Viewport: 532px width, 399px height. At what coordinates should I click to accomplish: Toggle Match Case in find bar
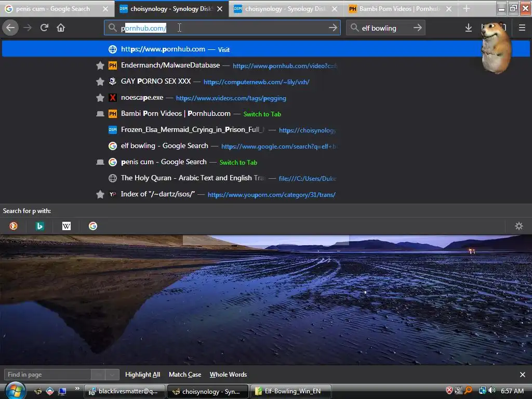tap(185, 375)
